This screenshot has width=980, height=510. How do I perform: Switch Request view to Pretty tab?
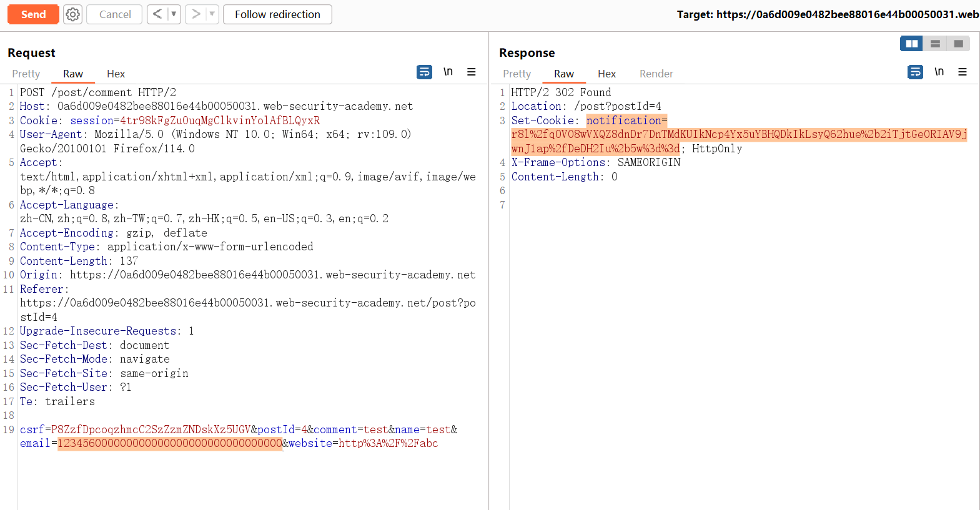26,74
